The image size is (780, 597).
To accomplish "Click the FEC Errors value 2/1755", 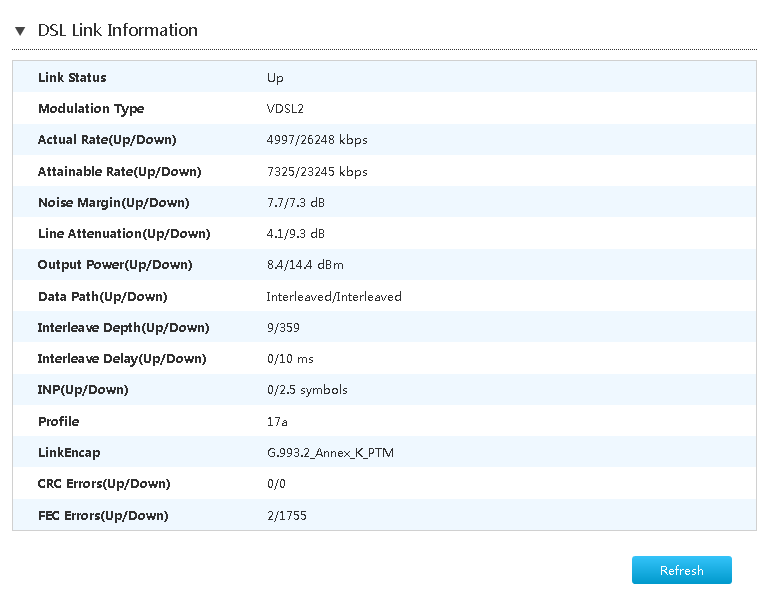I will pyautogui.click(x=288, y=516).
